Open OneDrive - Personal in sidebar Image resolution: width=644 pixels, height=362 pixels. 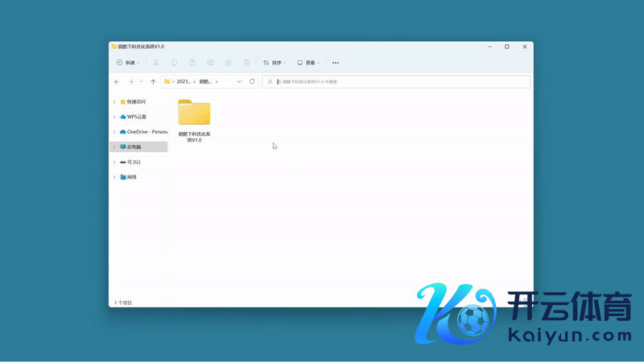point(147,132)
